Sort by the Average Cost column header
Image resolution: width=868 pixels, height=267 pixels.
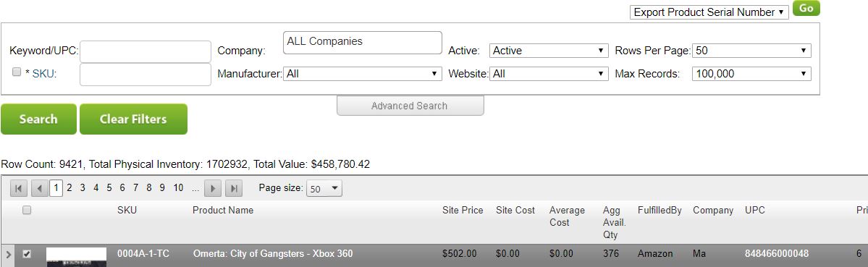[x=567, y=216]
